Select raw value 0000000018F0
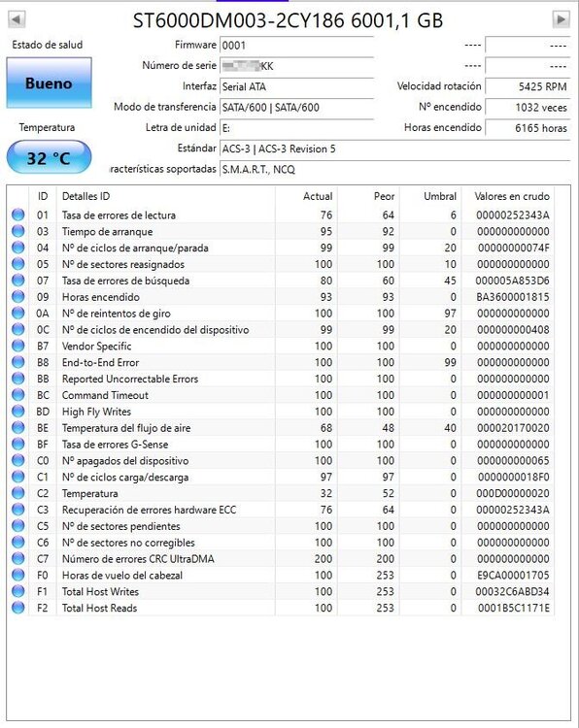This screenshot has height=728, width=579. (514, 477)
